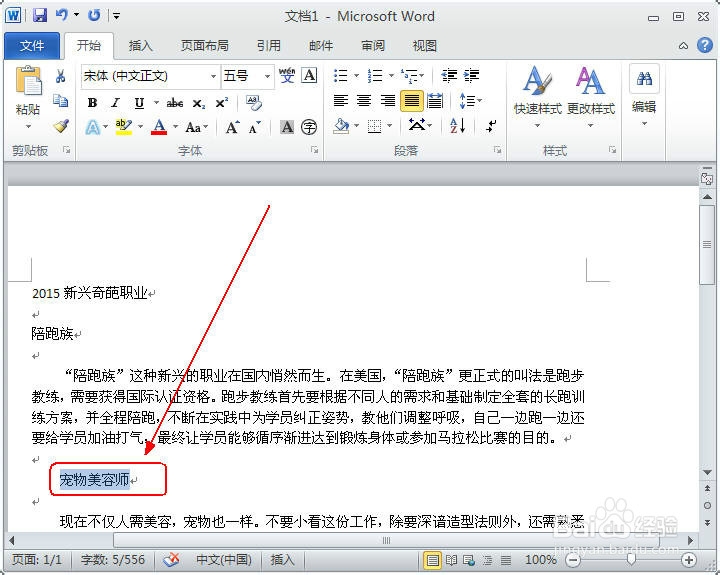Open Change Styles 更改样式 menu
Image resolution: width=720 pixels, height=575 pixels.
click(591, 97)
